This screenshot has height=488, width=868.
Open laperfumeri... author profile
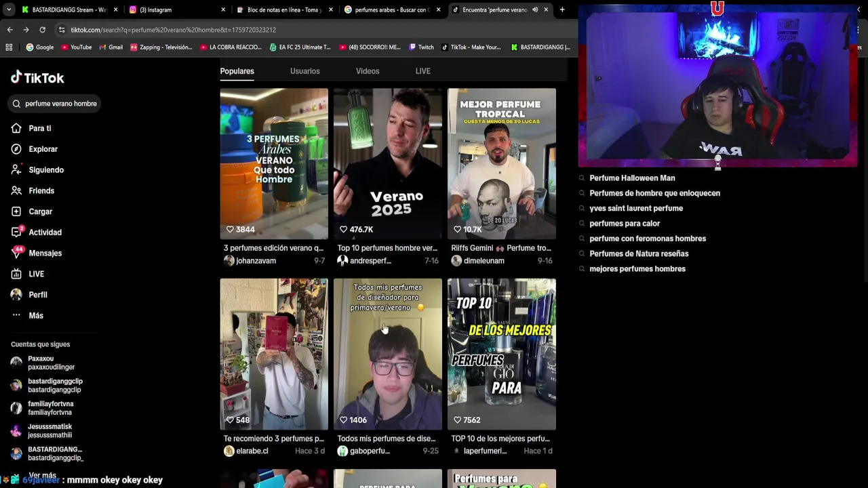tap(479, 451)
